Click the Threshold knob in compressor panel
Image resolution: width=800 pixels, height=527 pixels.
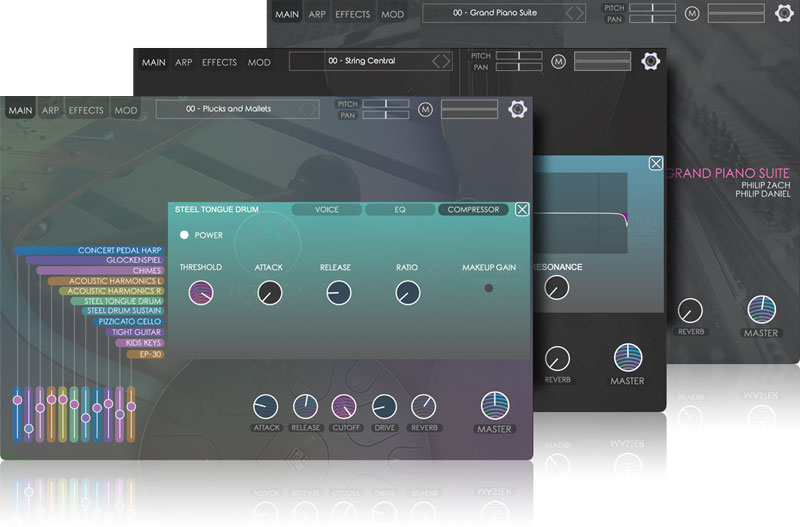click(x=201, y=293)
